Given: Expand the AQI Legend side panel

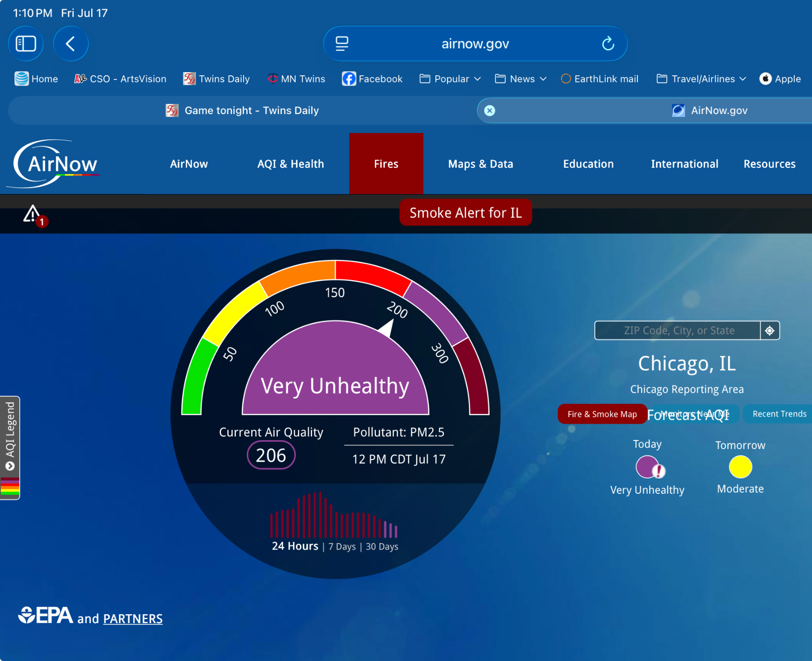Looking at the screenshot, I should point(10,448).
